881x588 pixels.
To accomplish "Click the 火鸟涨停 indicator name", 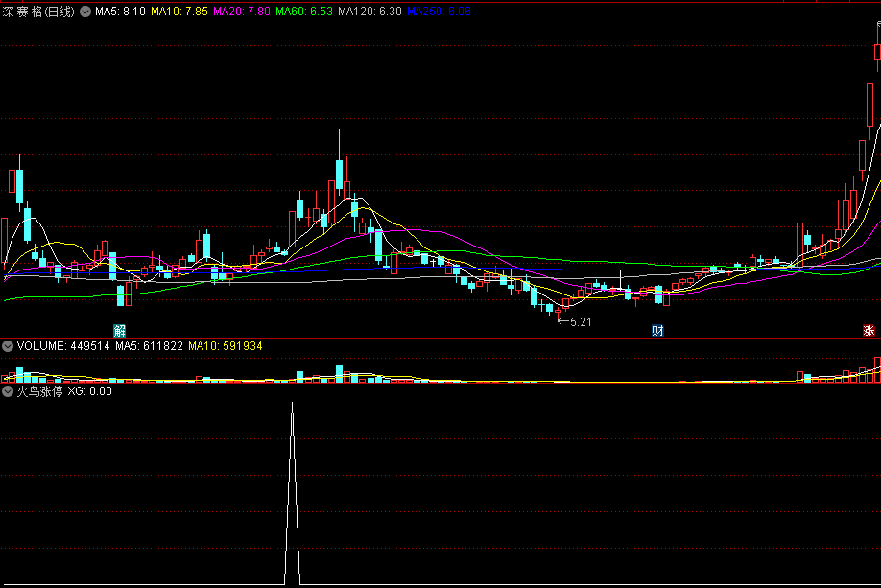I will click(40, 390).
